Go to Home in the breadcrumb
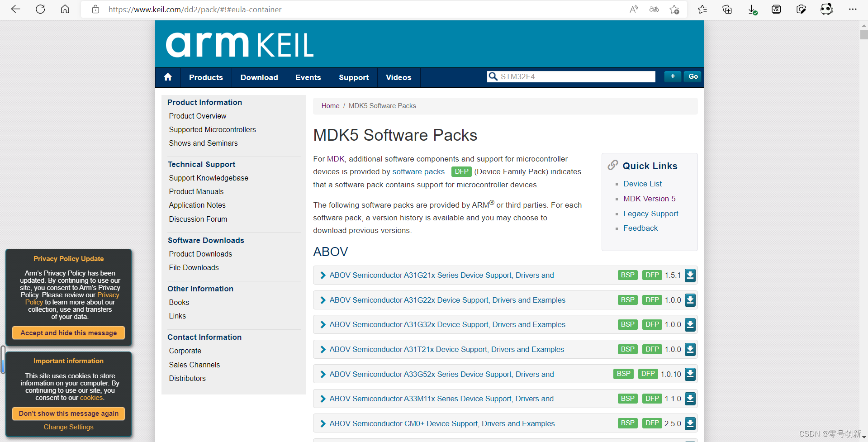This screenshot has height=442, width=868. pyautogui.click(x=330, y=106)
